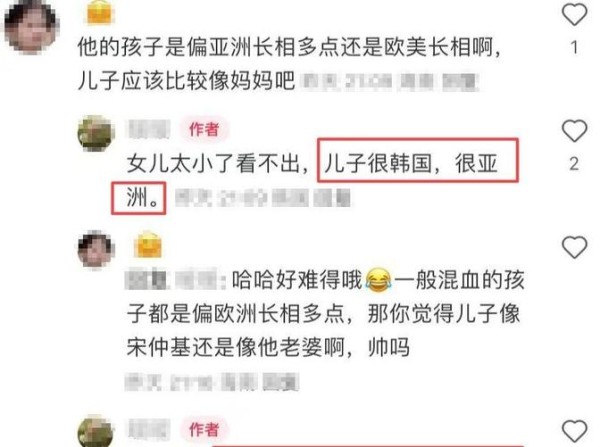The width and height of the screenshot is (600, 447).
Task: Like the 哈哈好难得哦 comment with its heart
Action: tap(574, 247)
